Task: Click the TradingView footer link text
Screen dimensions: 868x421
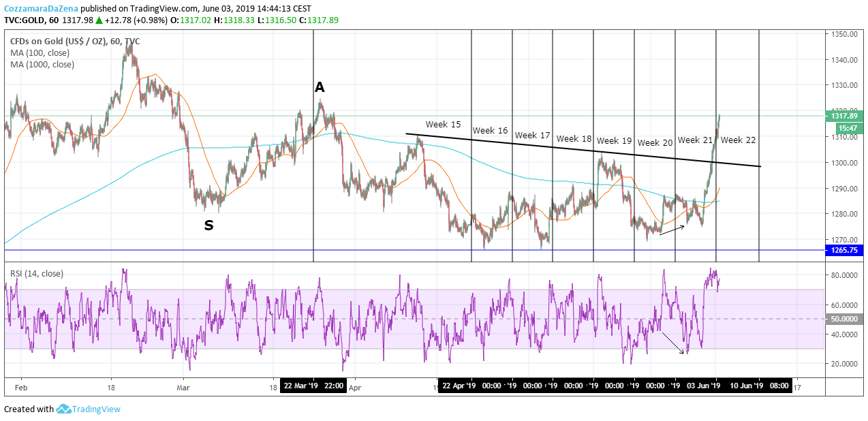Action: coord(97,409)
